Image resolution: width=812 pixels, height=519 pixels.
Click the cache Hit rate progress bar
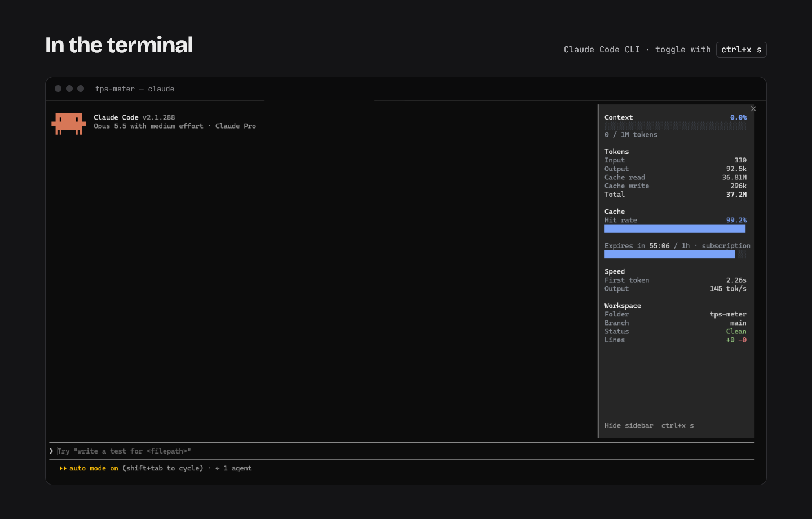point(675,228)
